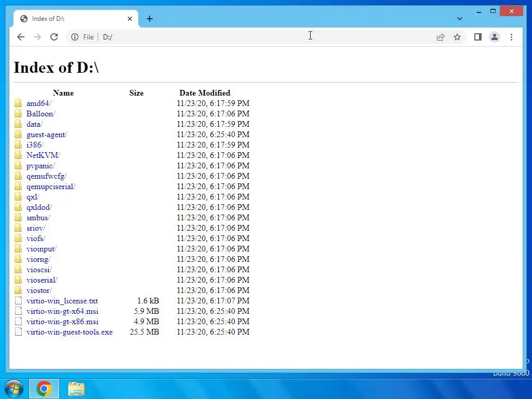Screen dimensions: 532x399
Task: Click the Index of D:\ page heading
Action: (56, 67)
